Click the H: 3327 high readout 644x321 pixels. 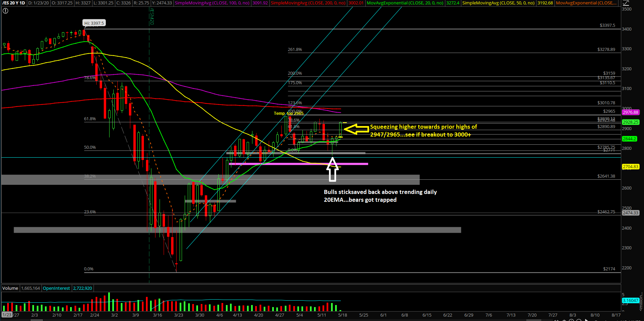[x=83, y=3]
